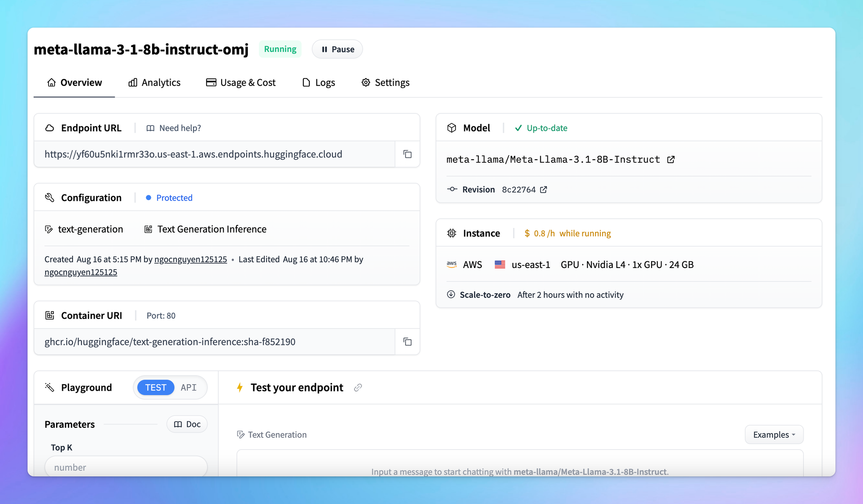The width and height of the screenshot is (863, 504).
Task: Copy the Container URI with copy icon
Action: click(407, 342)
